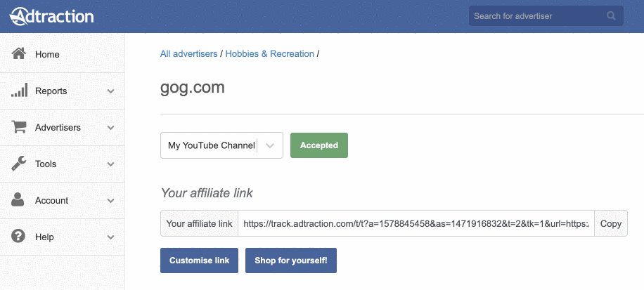
Task: Expand the Reports menu chevron
Action: pos(110,91)
